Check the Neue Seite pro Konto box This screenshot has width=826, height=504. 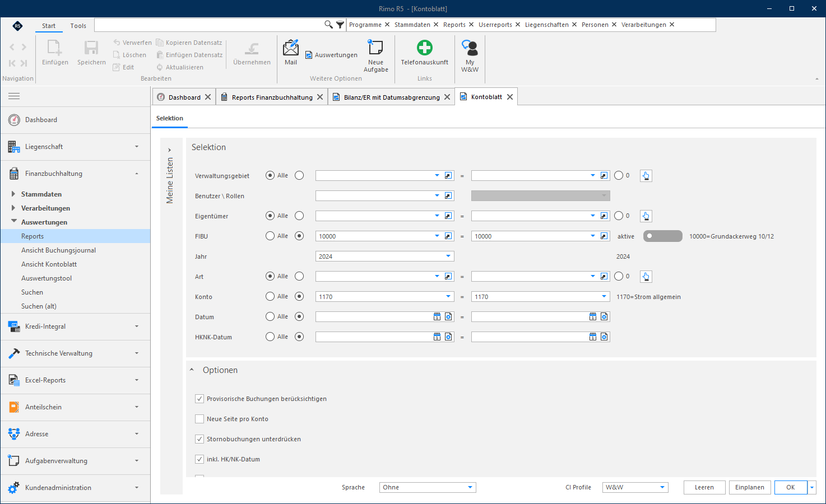click(199, 419)
